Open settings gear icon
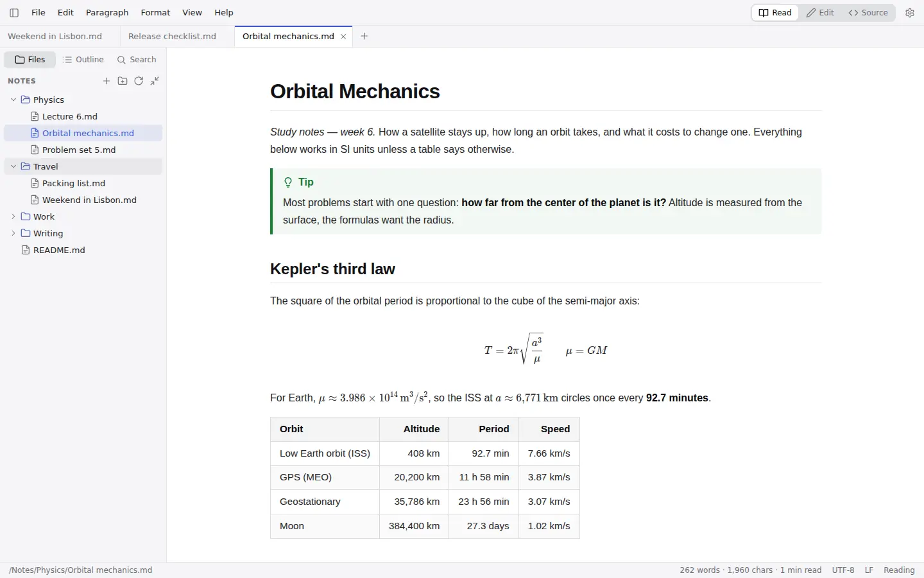This screenshot has height=578, width=924. point(910,13)
